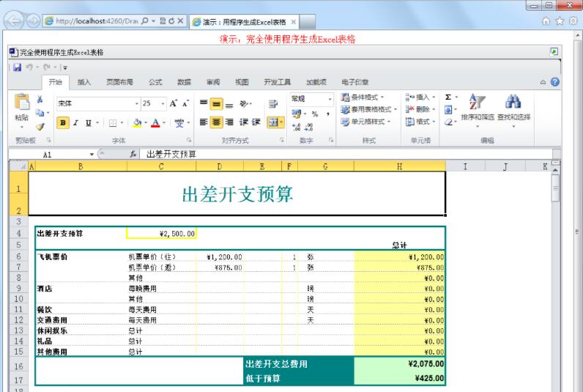The image size is (583, 392).
Task: Click the AutoSum sigma icon
Action: (448, 97)
